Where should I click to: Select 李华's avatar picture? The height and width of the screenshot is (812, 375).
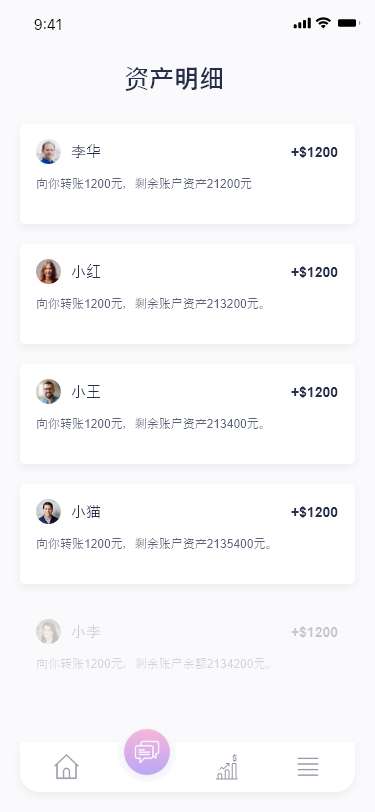click(x=48, y=152)
